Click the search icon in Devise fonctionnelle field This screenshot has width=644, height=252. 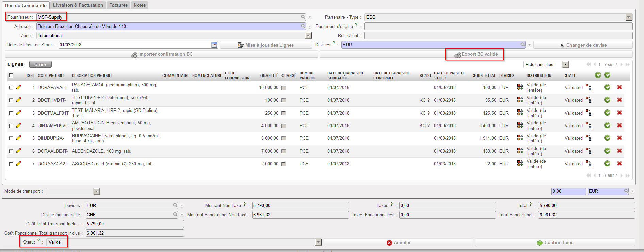(x=175, y=215)
